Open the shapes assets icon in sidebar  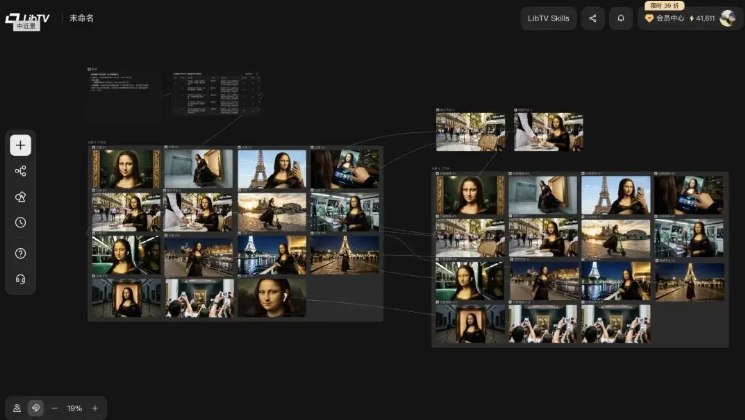(x=20, y=197)
